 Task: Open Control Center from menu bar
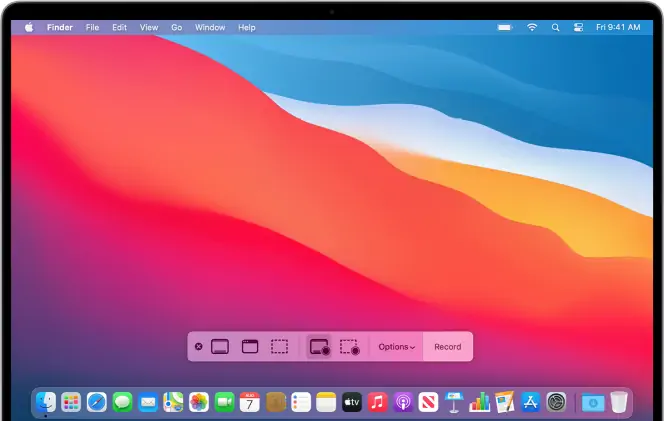click(578, 28)
